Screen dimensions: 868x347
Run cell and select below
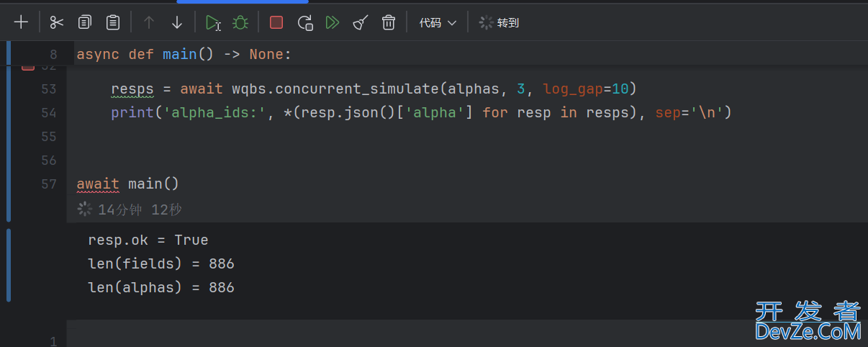213,22
